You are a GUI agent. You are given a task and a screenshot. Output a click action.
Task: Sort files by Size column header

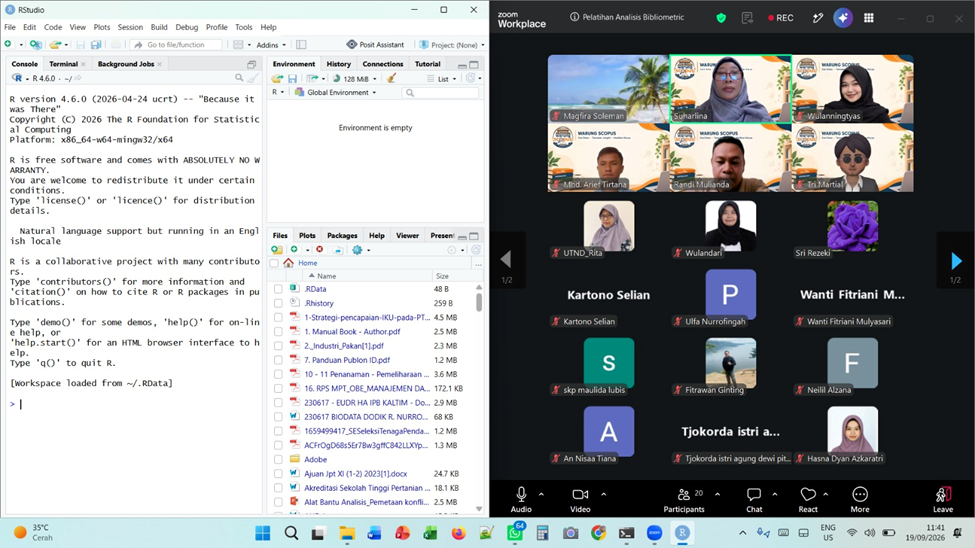coord(442,276)
